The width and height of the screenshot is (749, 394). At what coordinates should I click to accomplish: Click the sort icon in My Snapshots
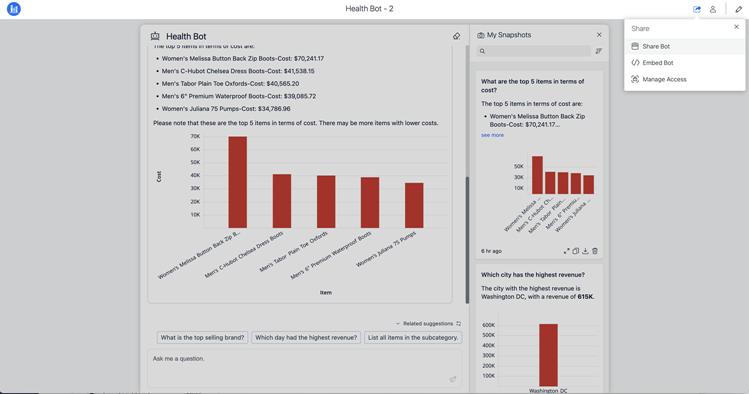(599, 51)
